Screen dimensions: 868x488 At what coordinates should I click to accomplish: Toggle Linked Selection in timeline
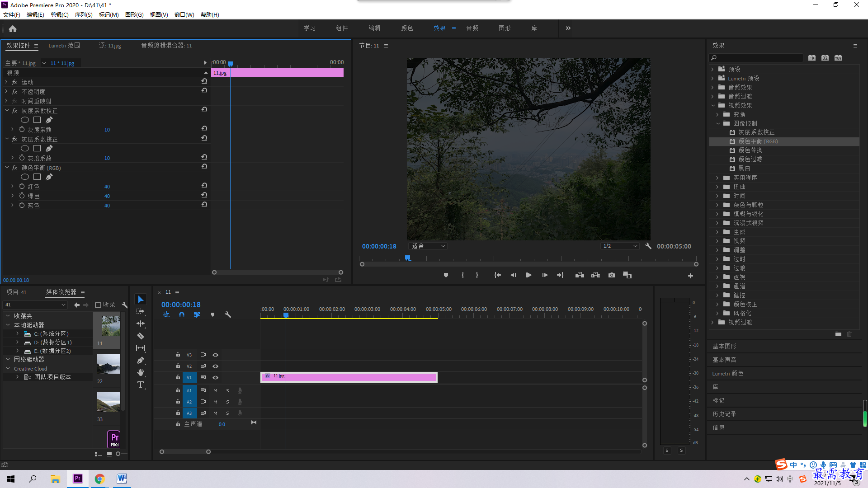coord(197,315)
